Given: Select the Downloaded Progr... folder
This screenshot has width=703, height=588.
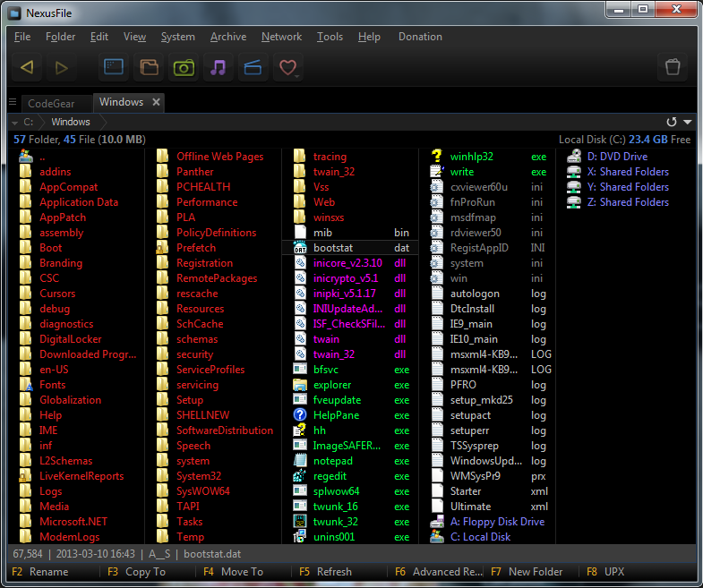Looking at the screenshot, I should 88,354.
